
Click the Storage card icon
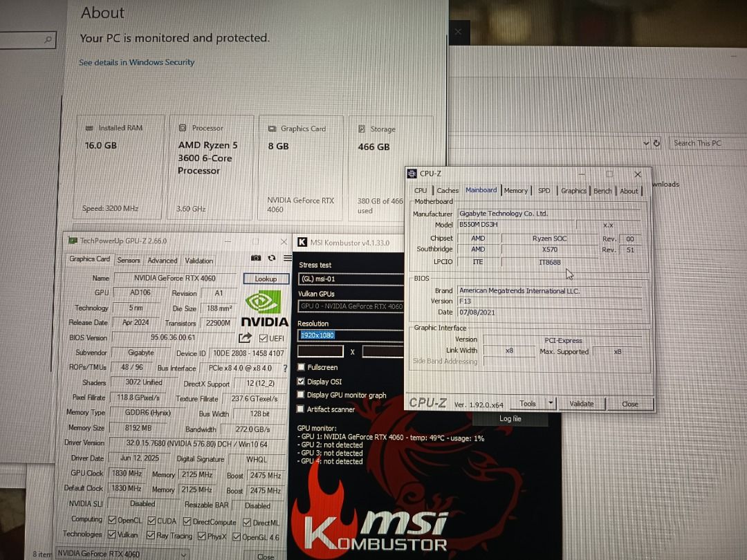pos(362,129)
